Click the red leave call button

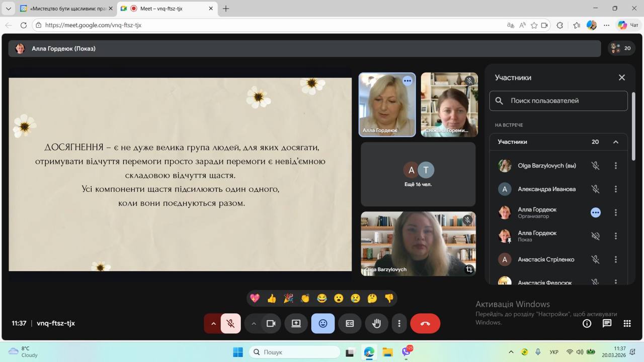[425, 324]
